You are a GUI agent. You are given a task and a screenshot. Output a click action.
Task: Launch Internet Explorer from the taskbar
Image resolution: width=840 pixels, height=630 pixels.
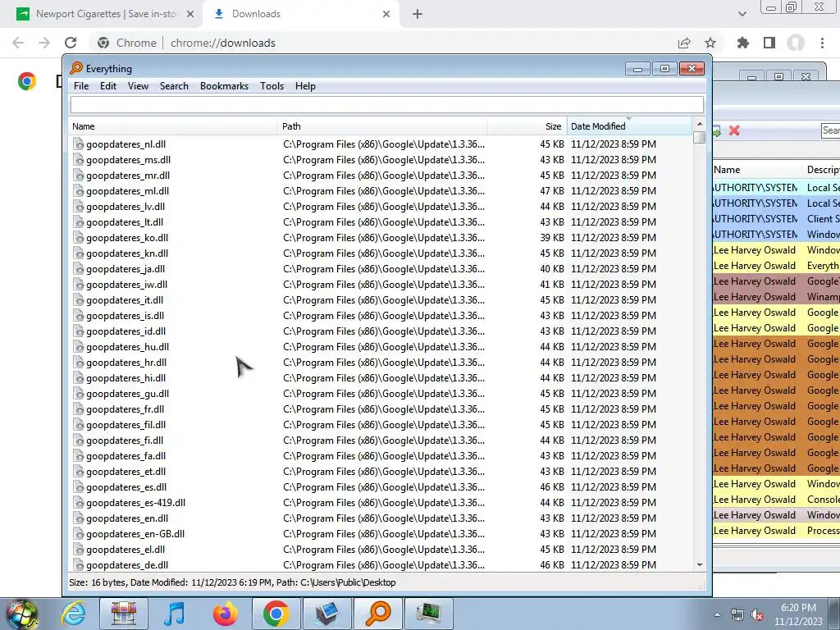[73, 614]
